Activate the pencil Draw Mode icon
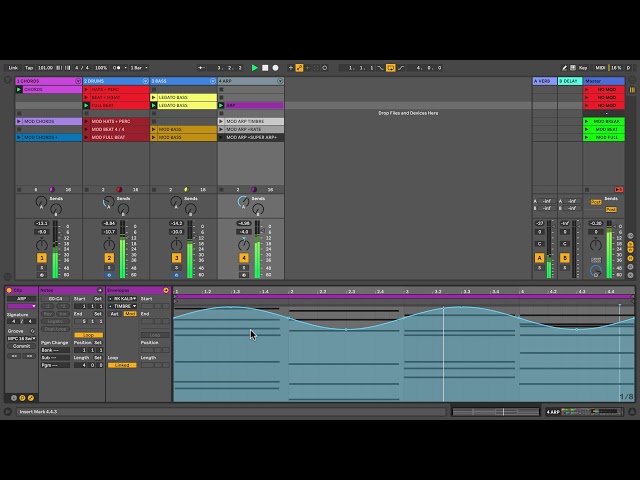 coord(564,68)
